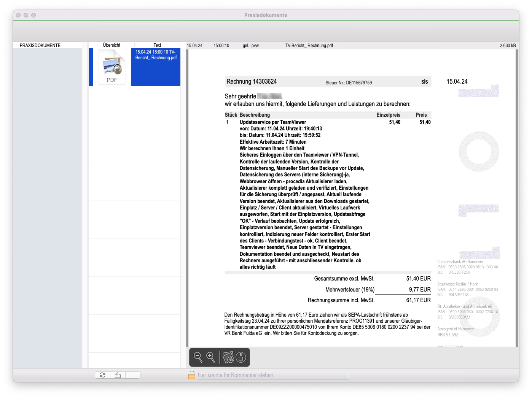This screenshot has height=398, width=532.
Task: Click the file name TV-Bericht_ Rechnung.pdf in header
Action: 309,46
